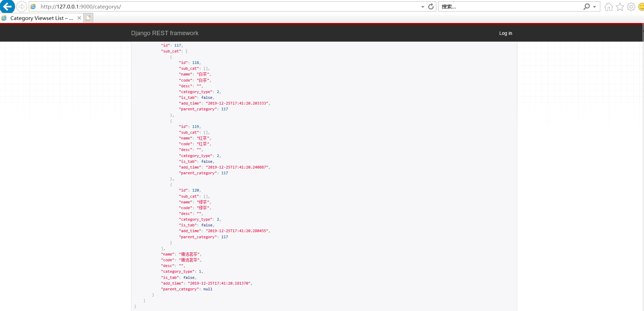Click the name value "精选茗茶"
The width and height of the screenshot is (644, 311).
point(190,254)
